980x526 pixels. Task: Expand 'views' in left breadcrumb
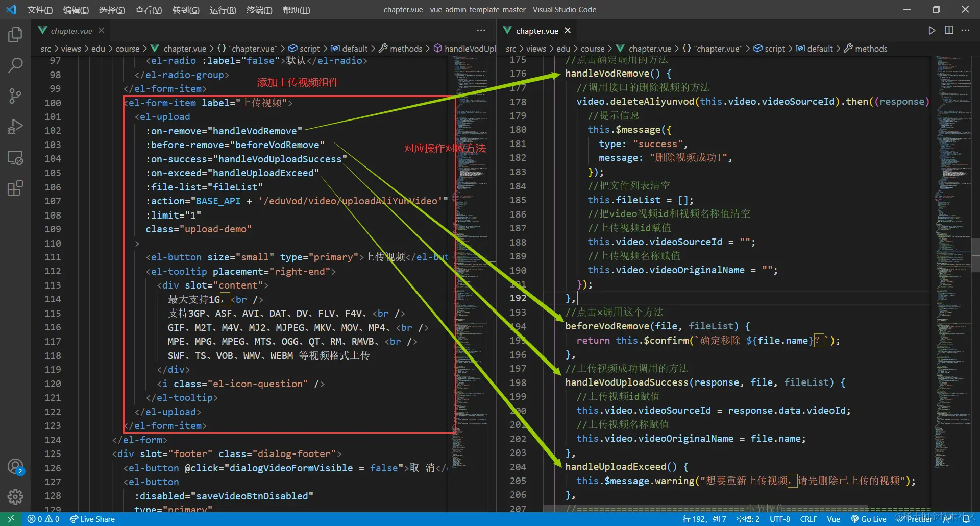[x=71, y=49]
